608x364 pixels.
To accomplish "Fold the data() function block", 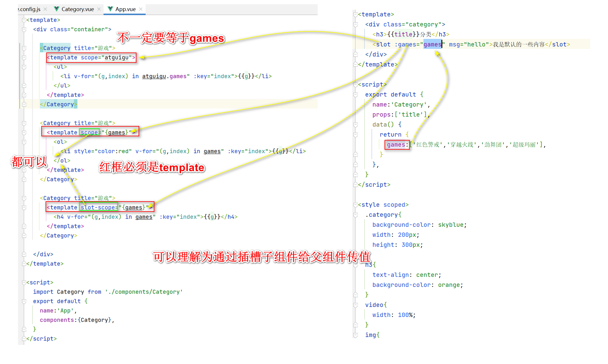I will click(x=355, y=124).
